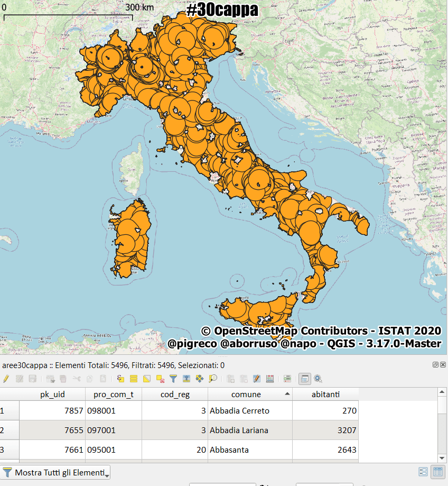Open the select by expression tool
The width and height of the screenshot is (448, 486).
121,379
